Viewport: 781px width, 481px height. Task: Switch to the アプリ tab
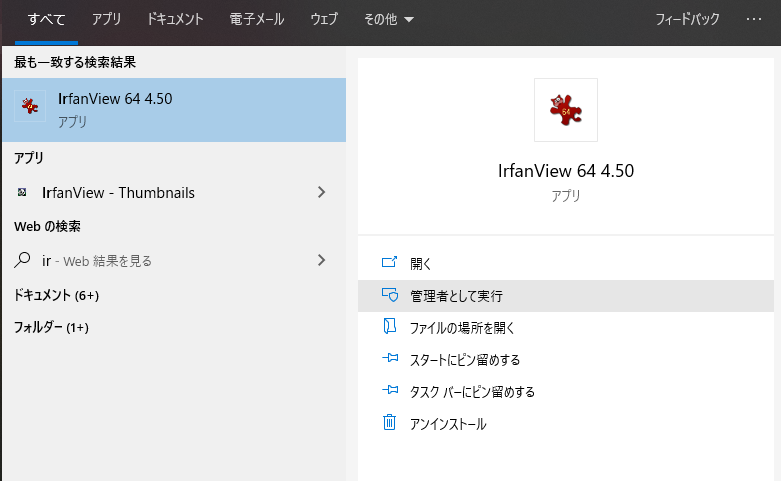(106, 19)
